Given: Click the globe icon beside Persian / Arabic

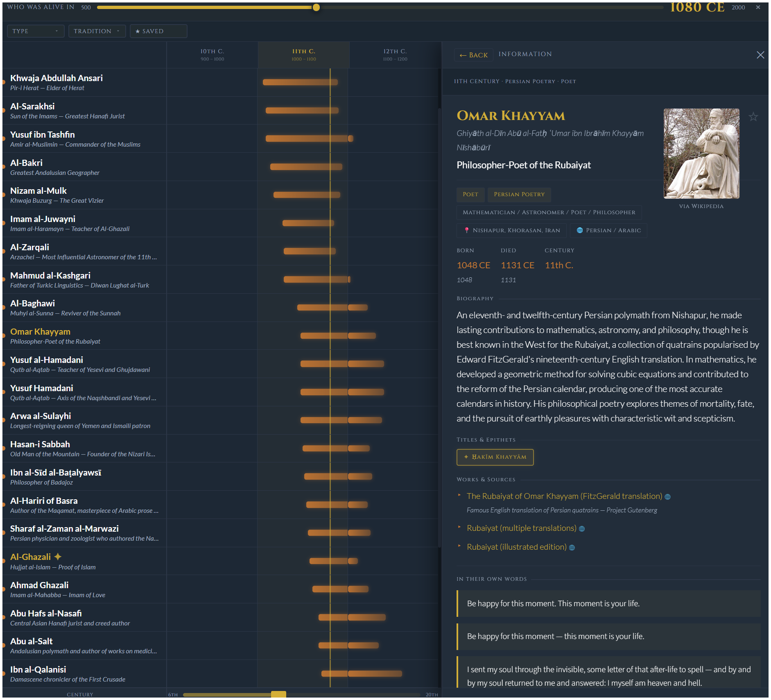Looking at the screenshot, I should tap(579, 230).
